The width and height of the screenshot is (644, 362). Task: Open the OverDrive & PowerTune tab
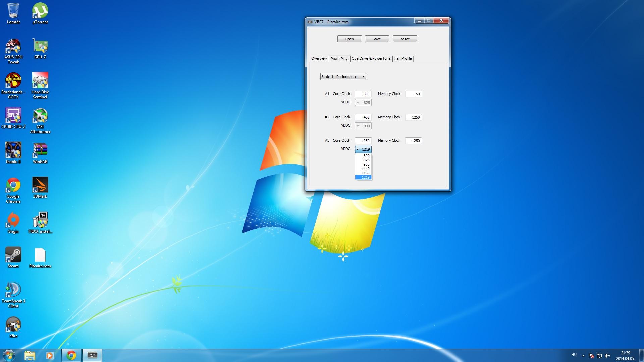pos(371,58)
